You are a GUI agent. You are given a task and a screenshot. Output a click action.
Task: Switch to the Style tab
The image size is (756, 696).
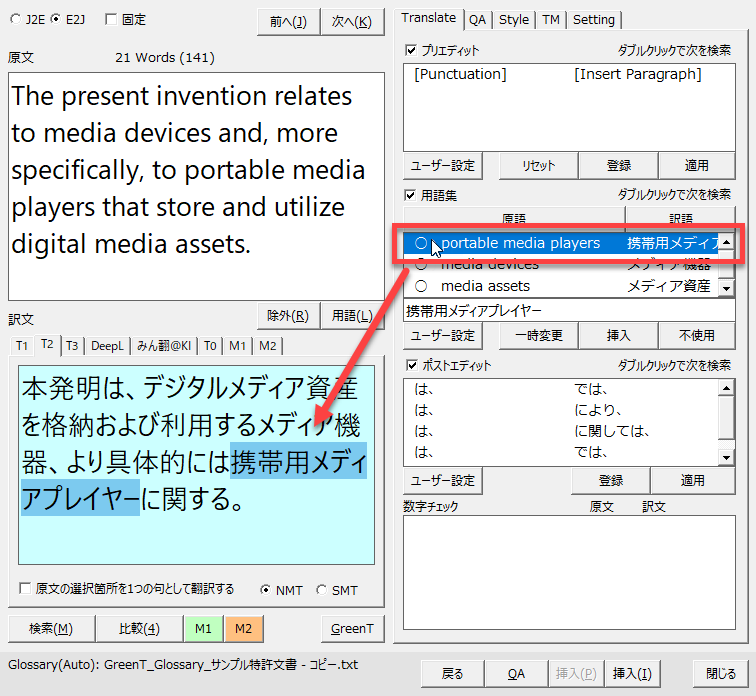(514, 19)
